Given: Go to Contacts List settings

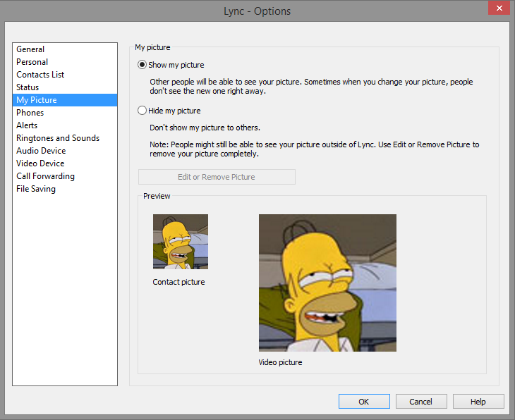Looking at the screenshot, I should pyautogui.click(x=65, y=75).
